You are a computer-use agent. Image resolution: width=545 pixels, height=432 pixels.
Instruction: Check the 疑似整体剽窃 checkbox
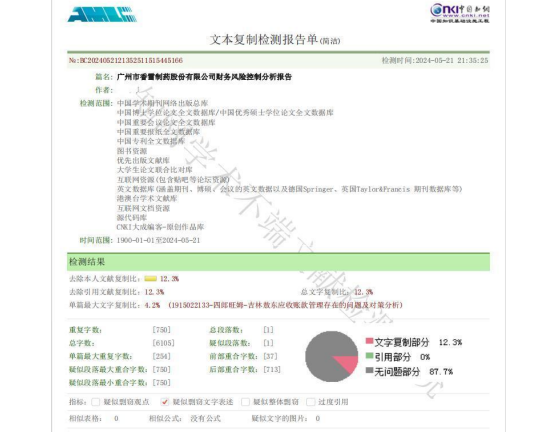245,402
